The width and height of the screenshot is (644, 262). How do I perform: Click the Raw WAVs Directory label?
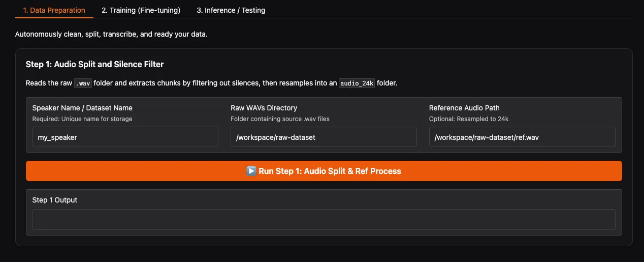pos(264,108)
